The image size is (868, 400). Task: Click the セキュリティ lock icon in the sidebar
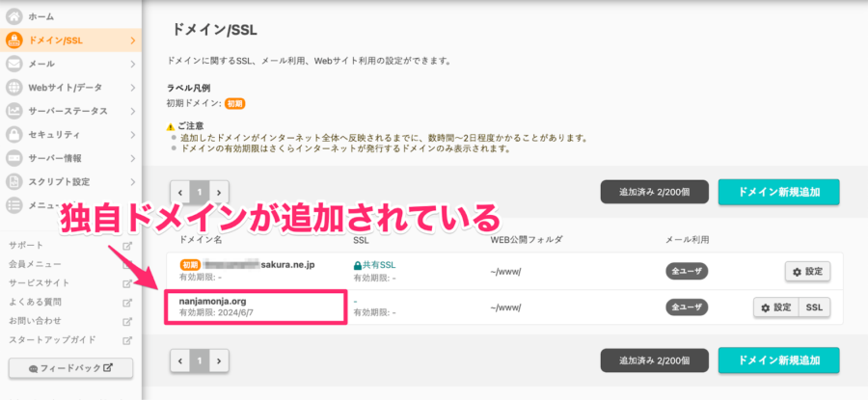(x=14, y=134)
